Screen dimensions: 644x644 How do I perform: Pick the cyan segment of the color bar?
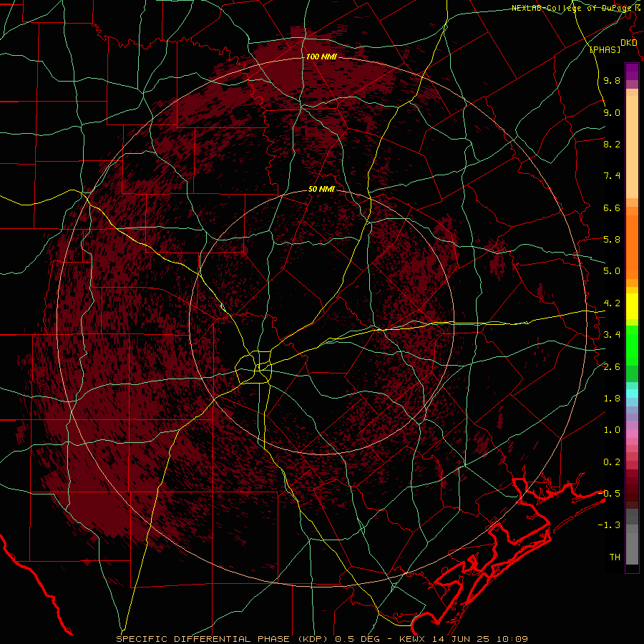pyautogui.click(x=632, y=394)
